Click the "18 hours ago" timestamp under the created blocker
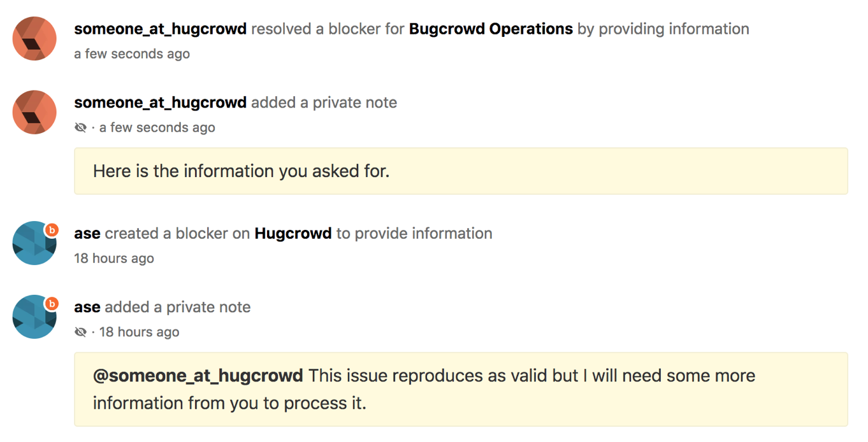This screenshot has width=868, height=442. pos(114,259)
